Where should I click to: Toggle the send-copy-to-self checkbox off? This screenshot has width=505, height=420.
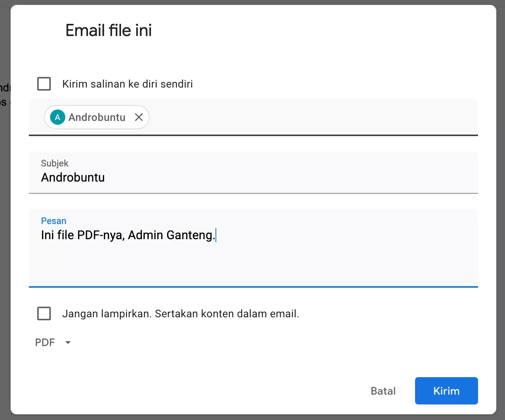pos(44,84)
